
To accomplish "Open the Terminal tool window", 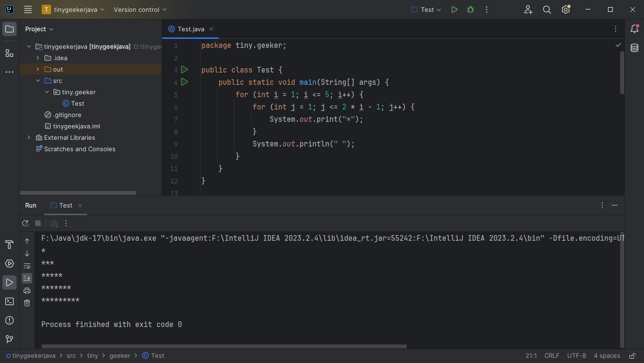I will [x=9, y=301].
